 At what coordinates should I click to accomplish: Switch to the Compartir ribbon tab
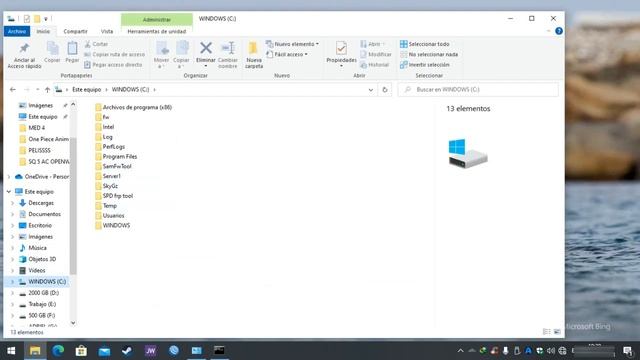coord(76,31)
